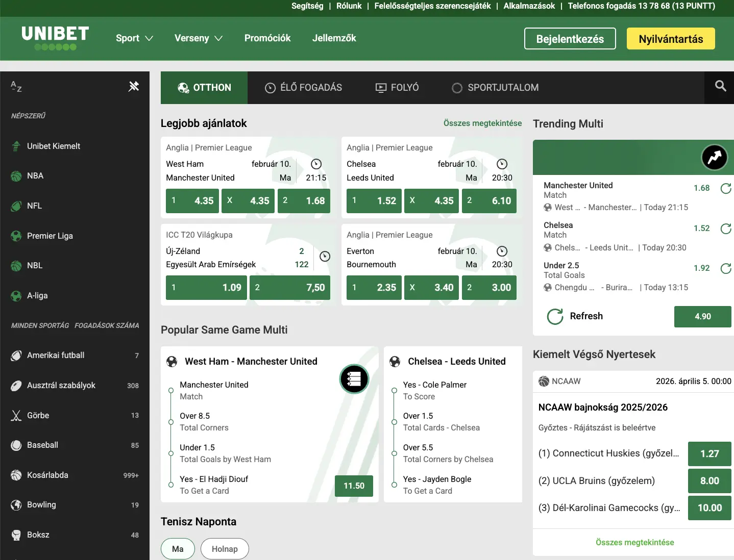This screenshot has width=734, height=560.
Task: Click the Bejelentkezés login button
Action: (570, 39)
